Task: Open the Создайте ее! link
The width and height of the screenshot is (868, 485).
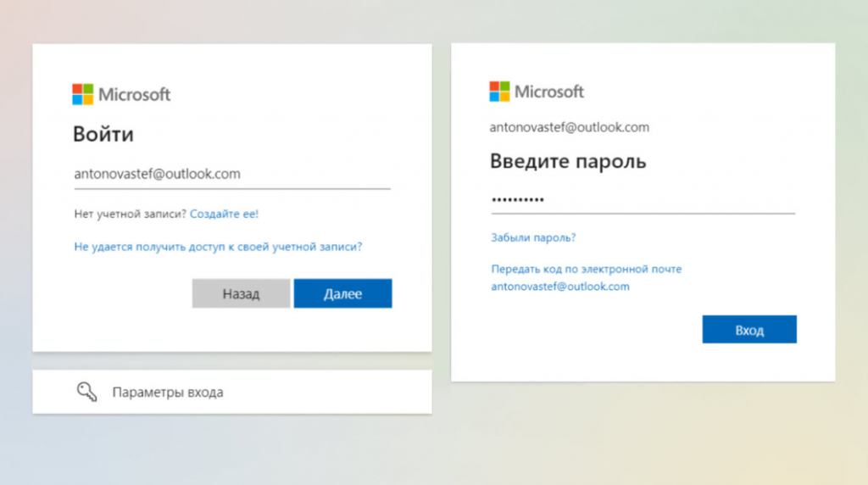Action: pyautogui.click(x=224, y=214)
